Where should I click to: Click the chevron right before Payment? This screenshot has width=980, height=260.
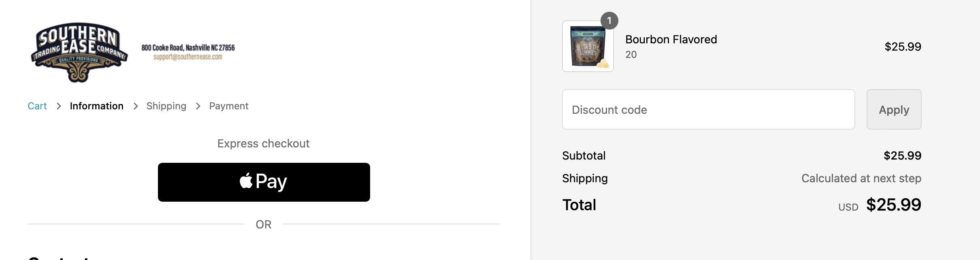(198, 106)
